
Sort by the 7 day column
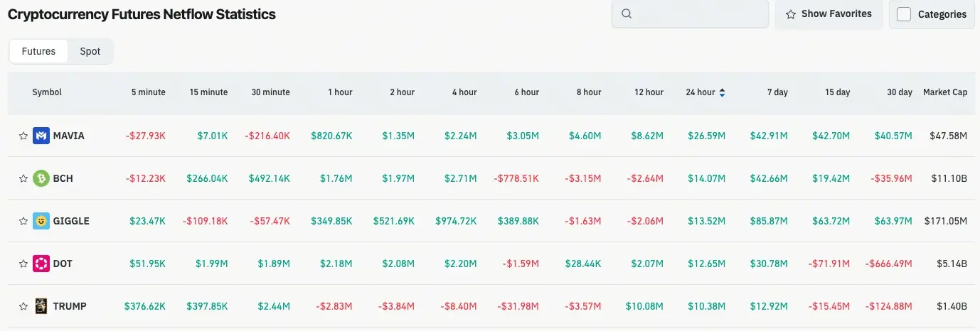(x=777, y=92)
